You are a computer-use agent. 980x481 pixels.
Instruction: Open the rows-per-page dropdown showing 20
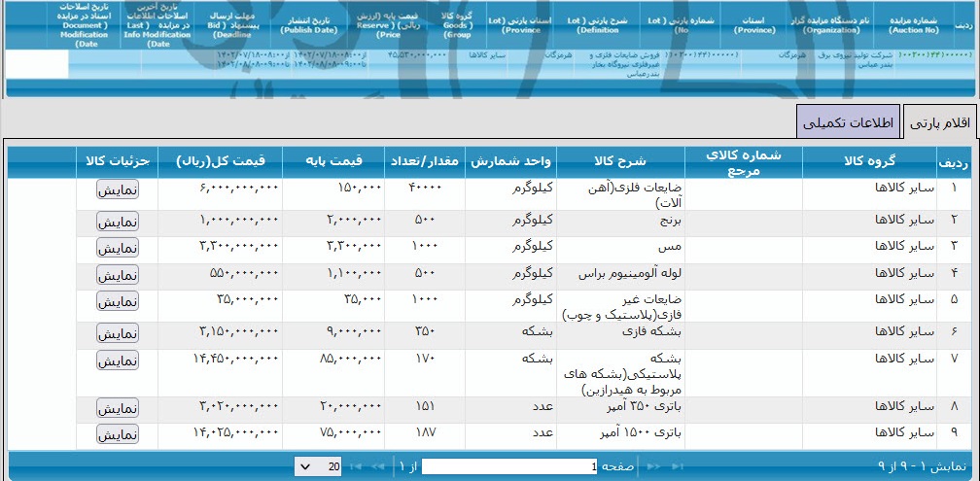318,466
